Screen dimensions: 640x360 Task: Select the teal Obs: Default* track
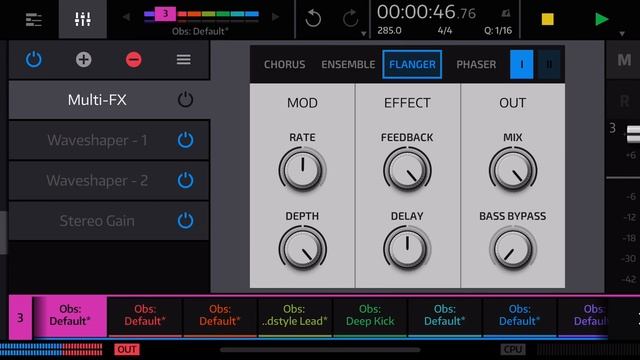(x=444, y=315)
